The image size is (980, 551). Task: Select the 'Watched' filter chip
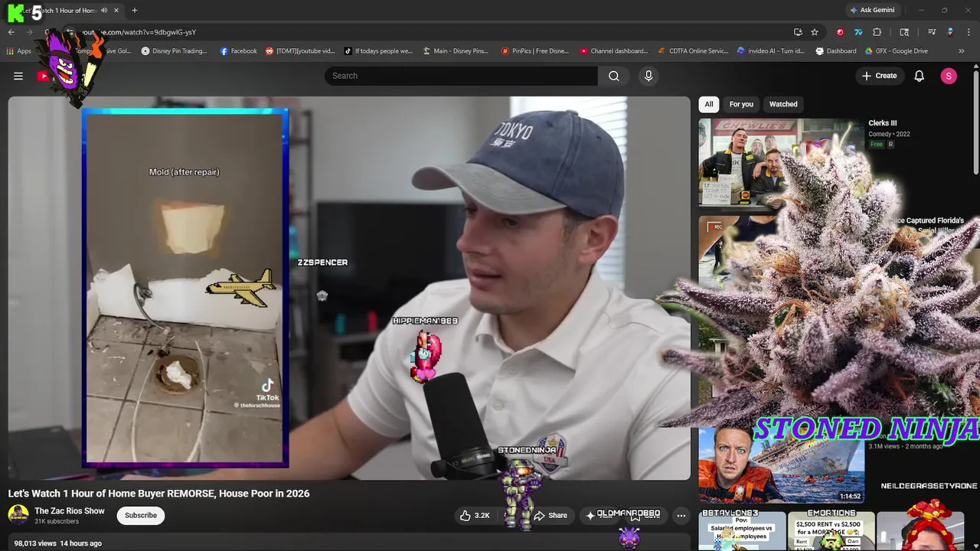coord(783,104)
